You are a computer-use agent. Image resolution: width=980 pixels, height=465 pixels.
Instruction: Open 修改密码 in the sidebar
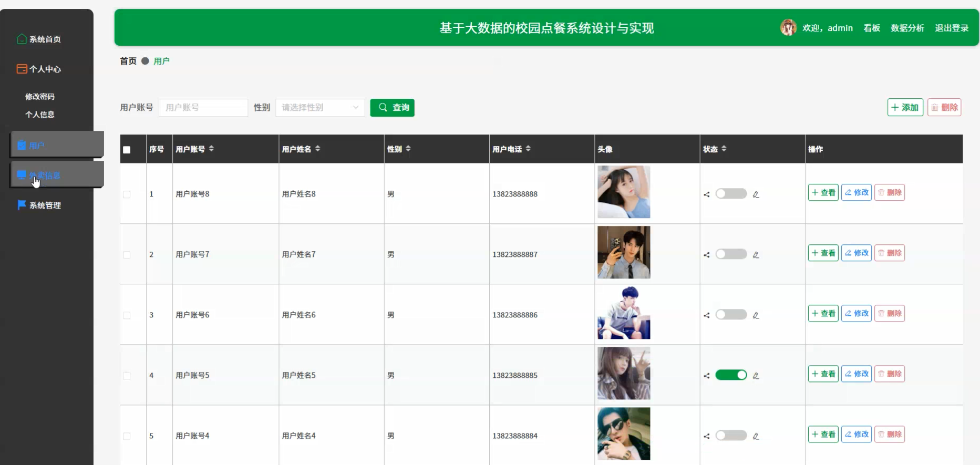click(x=40, y=97)
